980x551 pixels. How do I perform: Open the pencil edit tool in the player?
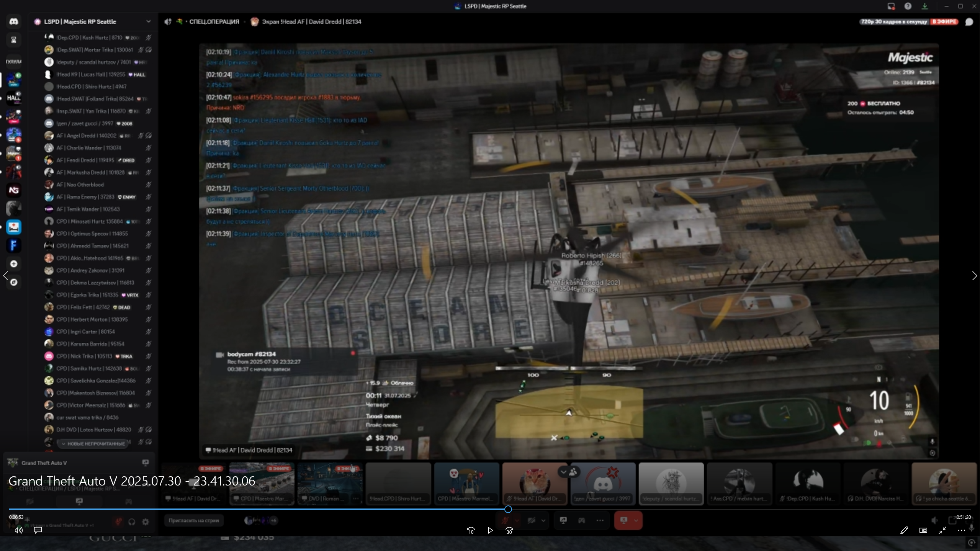pyautogui.click(x=904, y=530)
